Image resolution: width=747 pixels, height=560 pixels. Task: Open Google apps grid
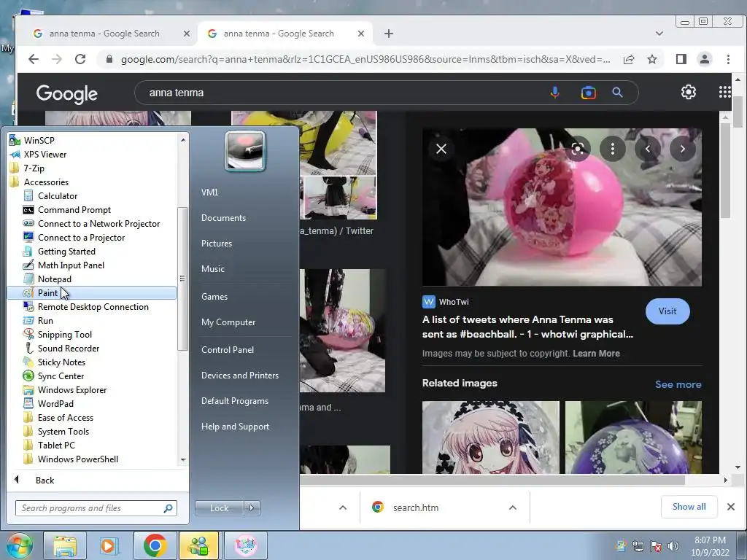click(x=724, y=92)
